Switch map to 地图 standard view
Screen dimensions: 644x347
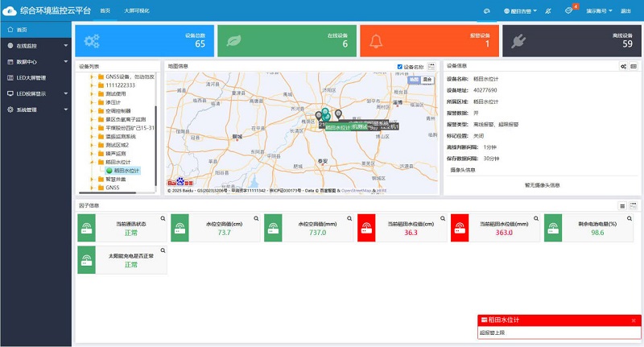pos(414,80)
